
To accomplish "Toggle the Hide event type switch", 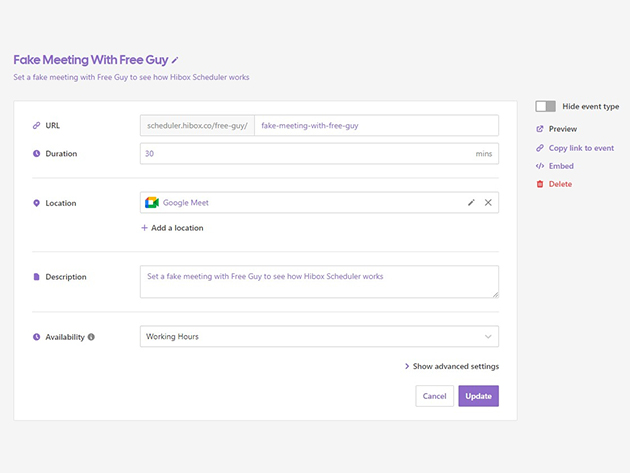I will [x=545, y=106].
